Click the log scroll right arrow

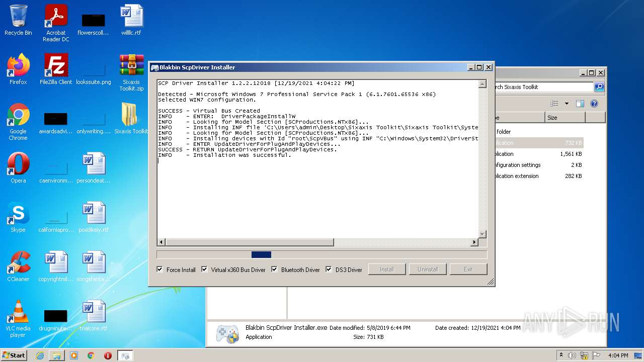(x=474, y=242)
